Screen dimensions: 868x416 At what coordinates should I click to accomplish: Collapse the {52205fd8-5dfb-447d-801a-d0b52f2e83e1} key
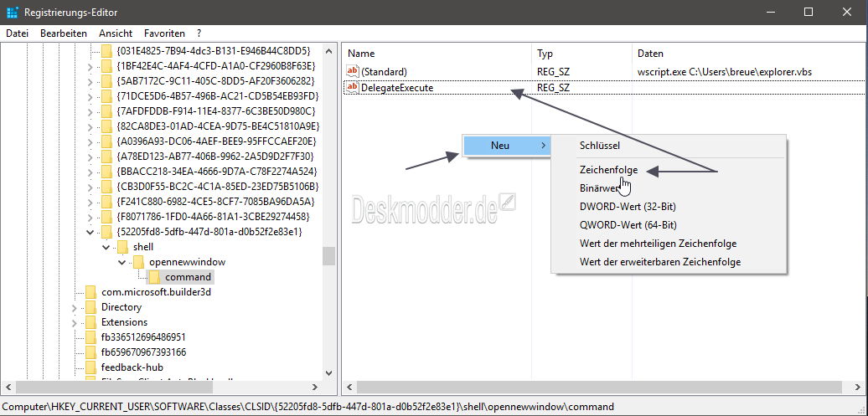pos(90,231)
